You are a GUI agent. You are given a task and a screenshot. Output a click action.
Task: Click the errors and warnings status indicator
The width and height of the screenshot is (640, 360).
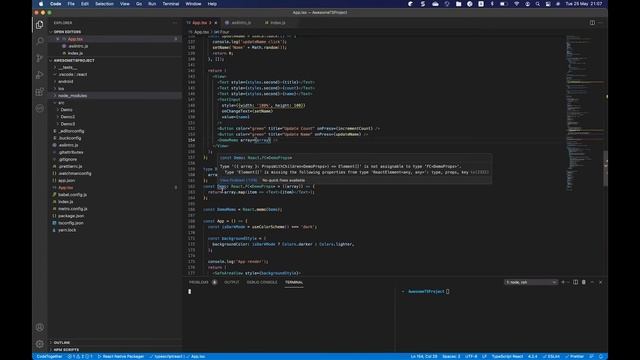(x=80, y=356)
